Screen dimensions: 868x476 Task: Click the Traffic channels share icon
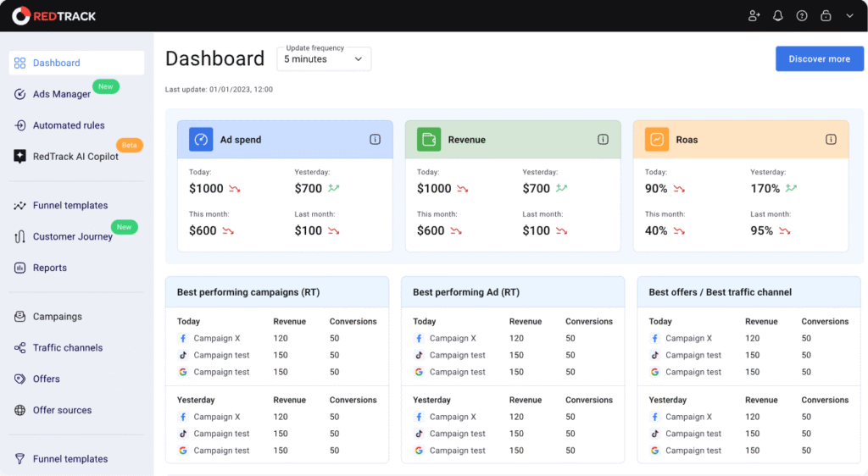pyautogui.click(x=20, y=348)
